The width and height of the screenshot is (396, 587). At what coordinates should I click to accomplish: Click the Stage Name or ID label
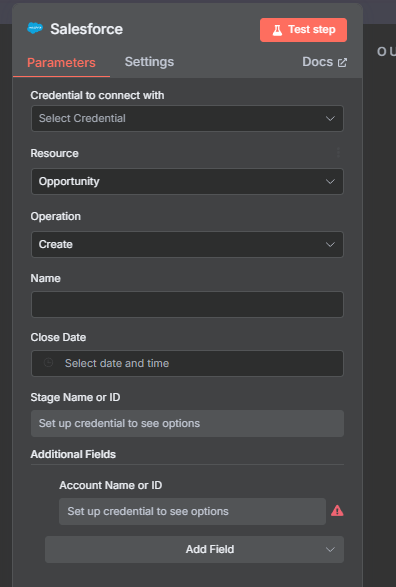coord(75,397)
